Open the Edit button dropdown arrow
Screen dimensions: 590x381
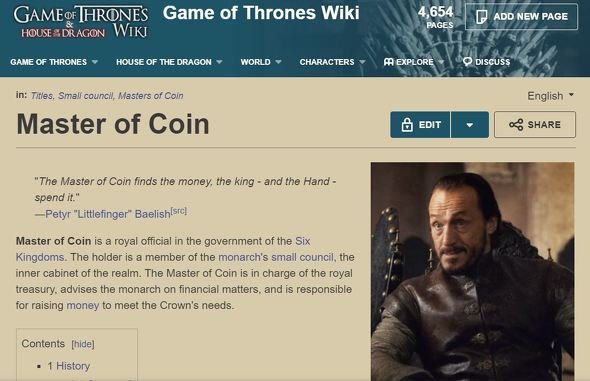click(470, 124)
